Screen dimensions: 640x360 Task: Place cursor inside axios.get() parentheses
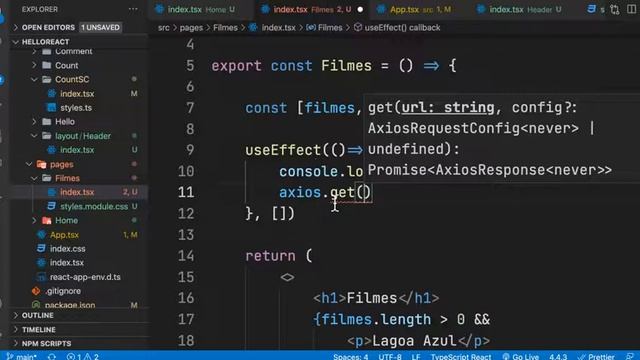(364, 192)
